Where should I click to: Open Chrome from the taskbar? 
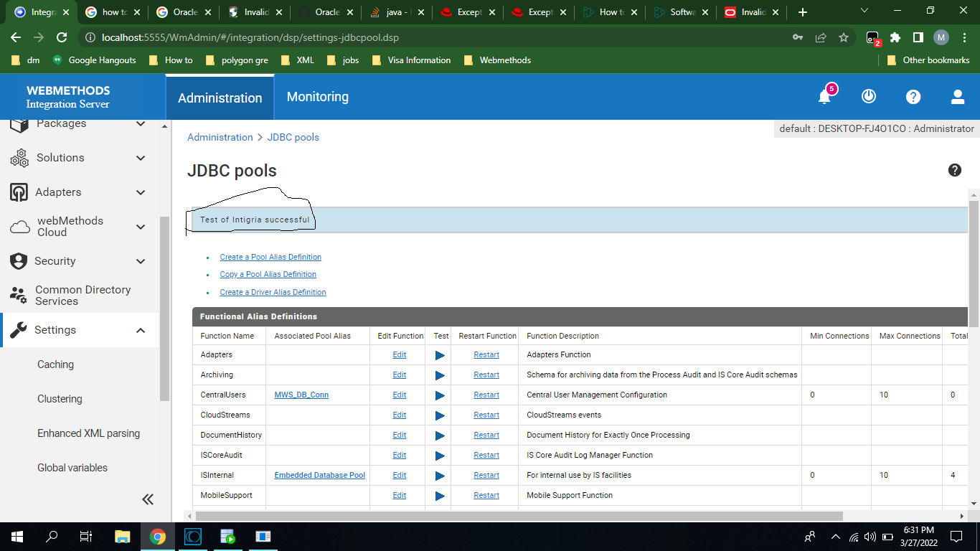158,537
